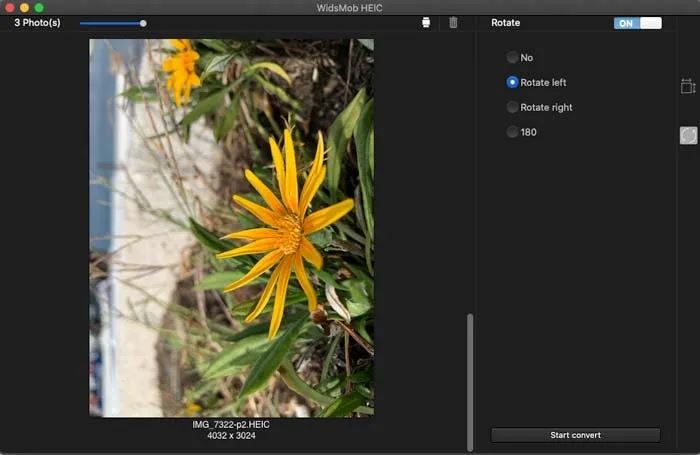
Task: Close the window with the red button
Action: click(x=9, y=8)
